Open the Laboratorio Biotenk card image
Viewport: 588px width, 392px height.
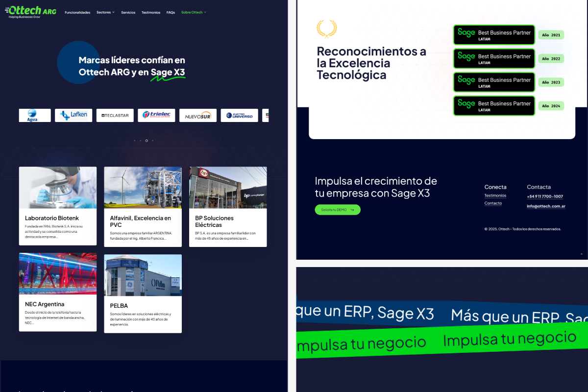[x=58, y=188]
